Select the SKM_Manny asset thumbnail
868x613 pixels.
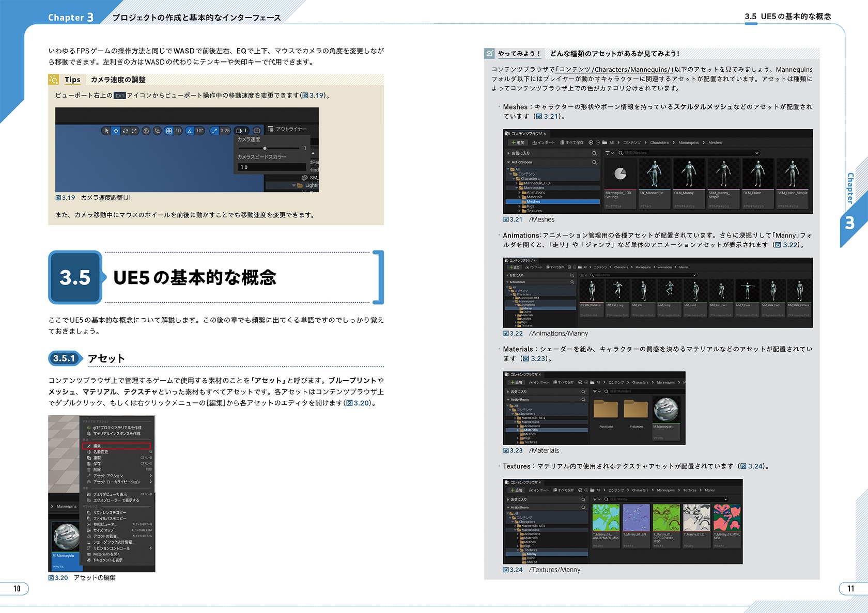[x=688, y=176]
